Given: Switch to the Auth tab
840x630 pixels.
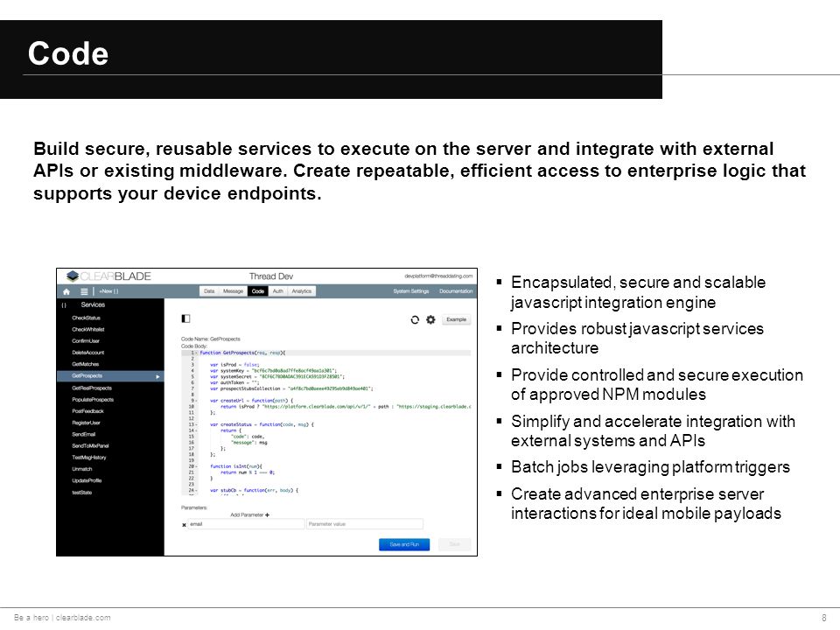Looking at the screenshot, I should pos(278,290).
